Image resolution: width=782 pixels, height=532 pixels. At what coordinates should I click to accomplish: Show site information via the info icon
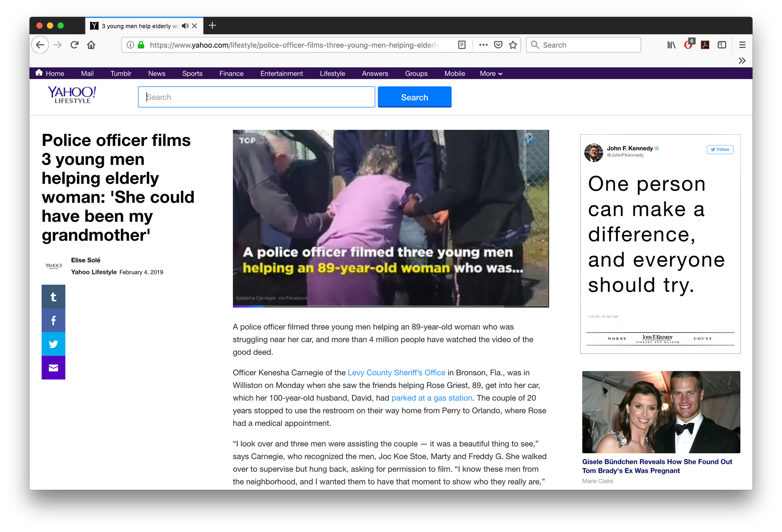[130, 45]
